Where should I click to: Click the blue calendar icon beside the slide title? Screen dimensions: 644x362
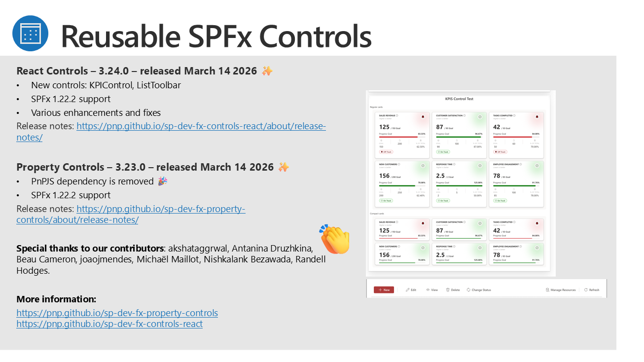pyautogui.click(x=30, y=34)
